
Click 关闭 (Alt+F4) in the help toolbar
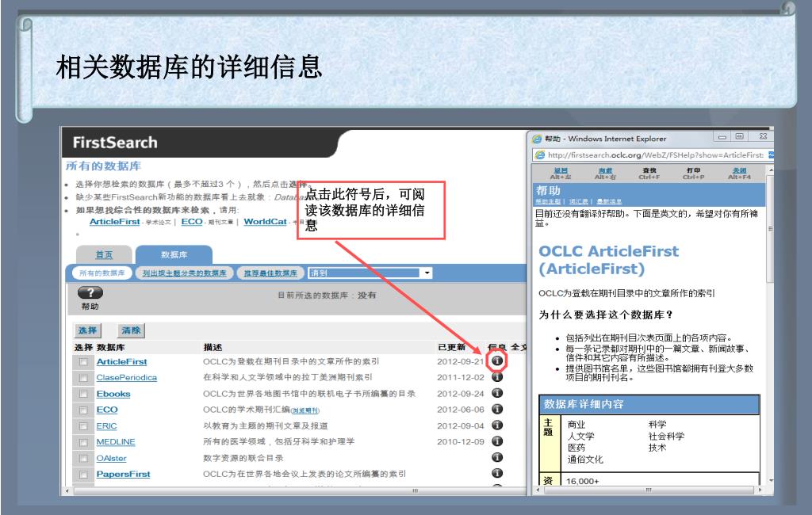739,174
